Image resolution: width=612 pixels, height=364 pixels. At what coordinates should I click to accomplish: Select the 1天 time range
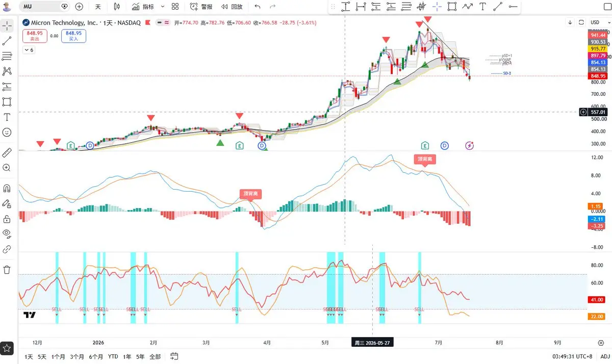(x=29, y=356)
